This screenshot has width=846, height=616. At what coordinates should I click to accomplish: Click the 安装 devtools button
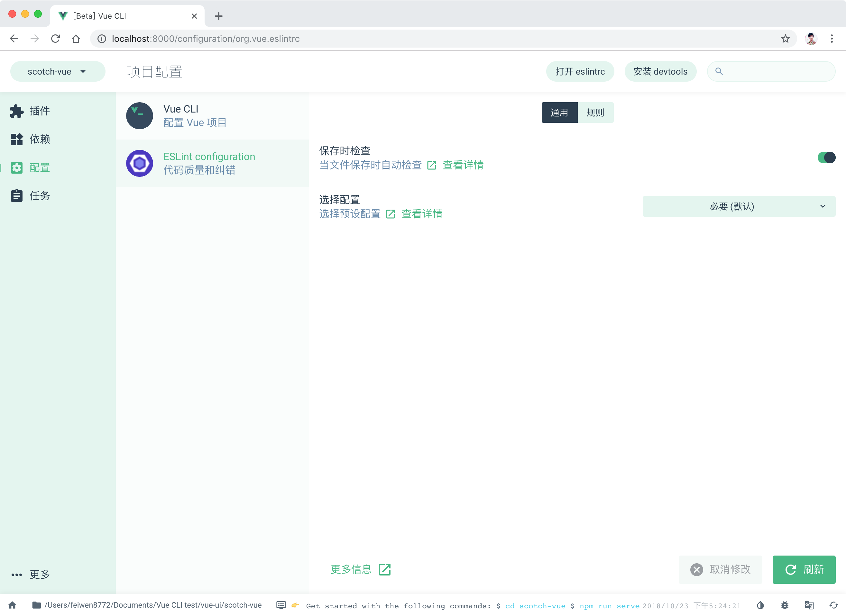[x=660, y=71]
